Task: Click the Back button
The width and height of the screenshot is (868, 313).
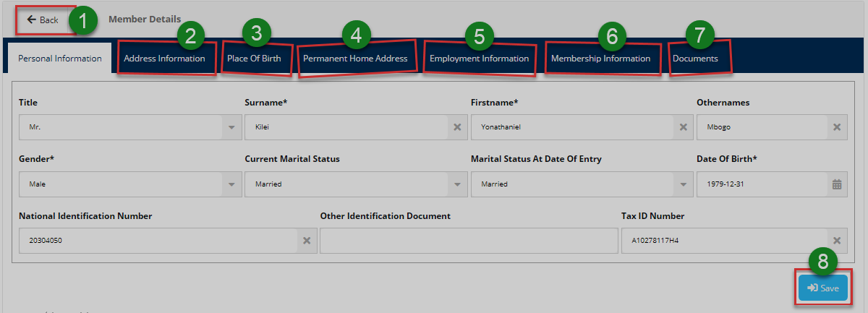Action: click(43, 20)
